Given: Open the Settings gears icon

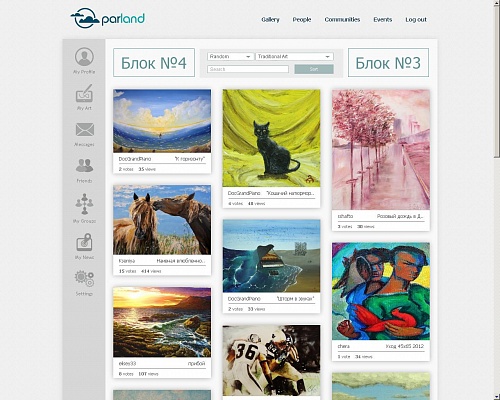Looking at the screenshot, I should tap(84, 279).
